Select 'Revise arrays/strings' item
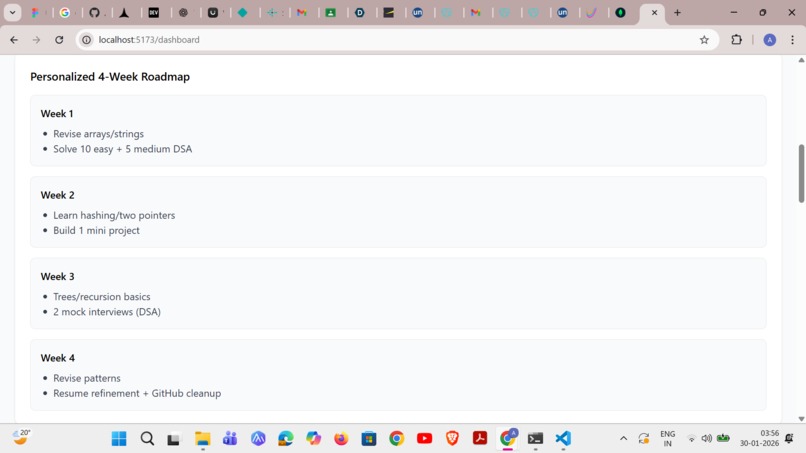 coord(99,134)
